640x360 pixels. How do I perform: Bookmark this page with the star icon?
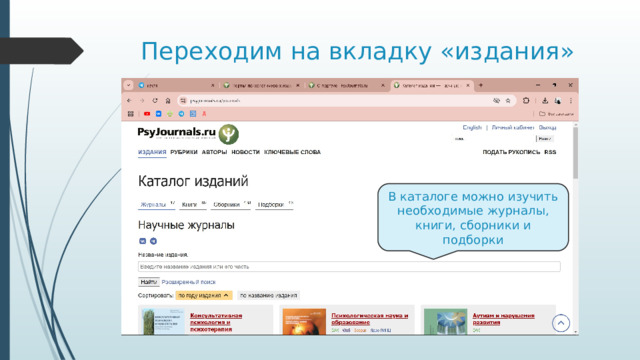click(508, 100)
